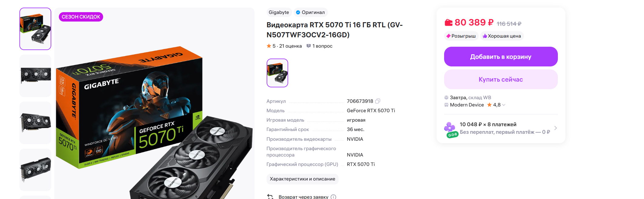Viewport: 644px width, 199px height.
Task: Open installment payment details arrow
Action: [x=555, y=128]
